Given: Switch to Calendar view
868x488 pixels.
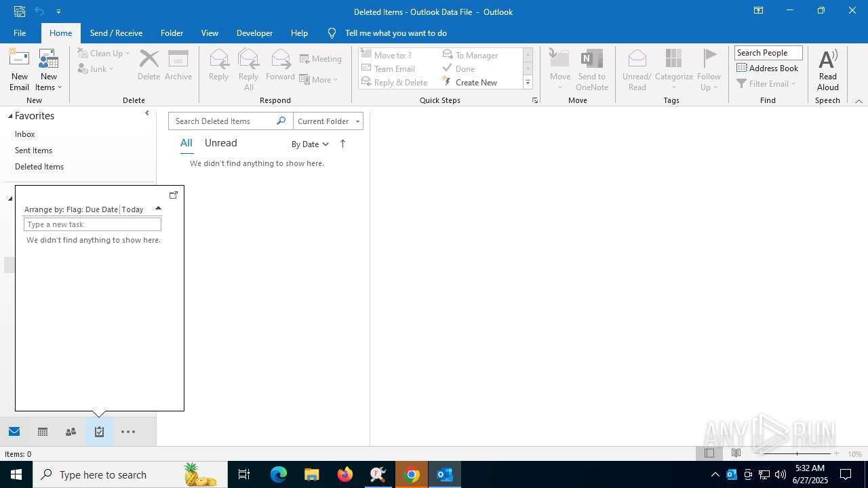Looking at the screenshot, I should (x=43, y=432).
